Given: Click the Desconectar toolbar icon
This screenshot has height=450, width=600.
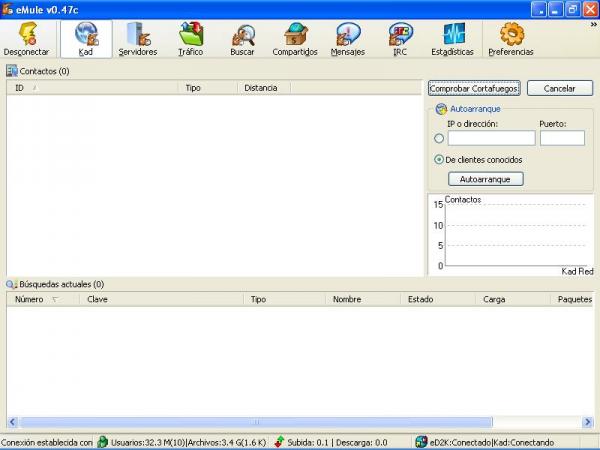Looking at the screenshot, I should 26,39.
